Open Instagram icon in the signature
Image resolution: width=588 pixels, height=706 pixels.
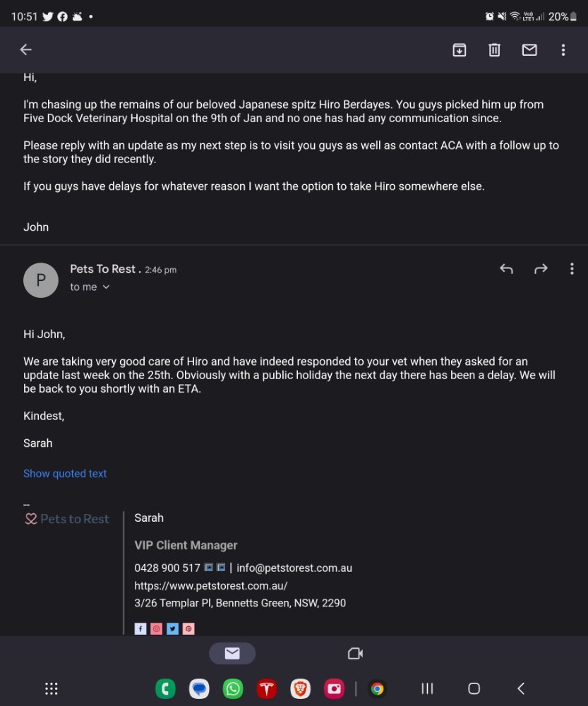156,628
